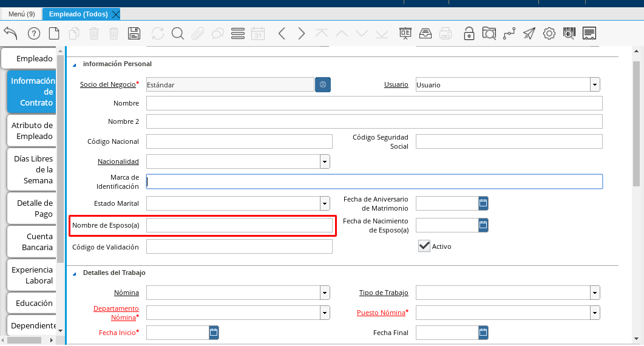Expand the Nacionalidad dropdown list
The height and width of the screenshot is (346, 644).
point(325,161)
